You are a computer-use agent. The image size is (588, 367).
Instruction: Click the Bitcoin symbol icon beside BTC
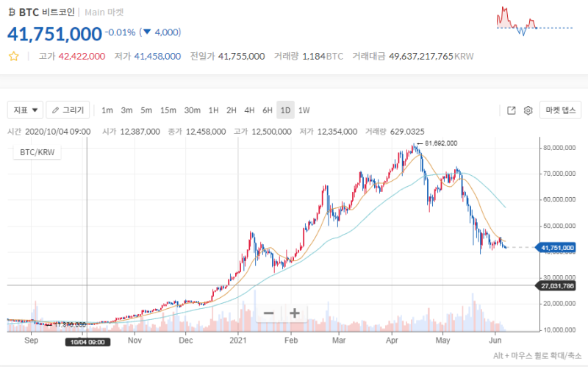pos(12,13)
